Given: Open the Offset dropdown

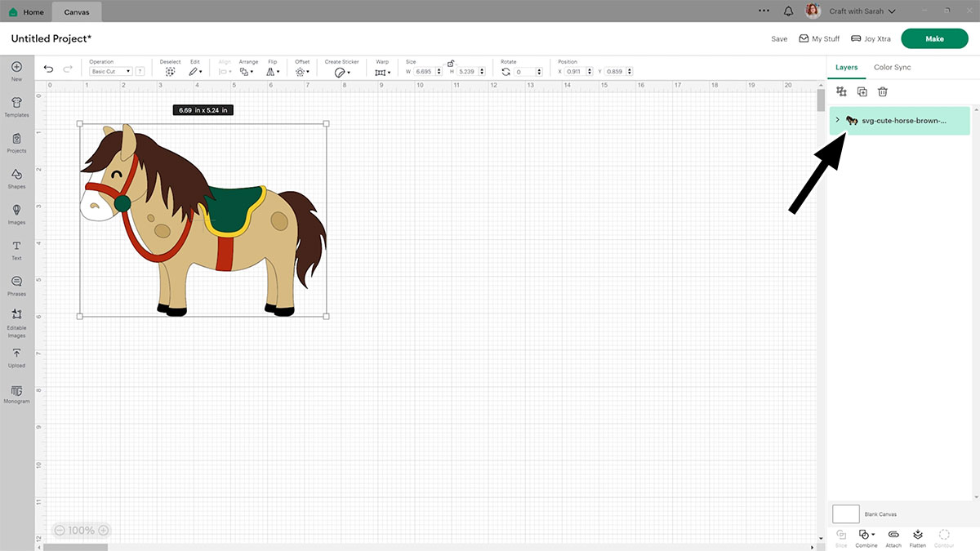Looking at the screenshot, I should (x=302, y=72).
